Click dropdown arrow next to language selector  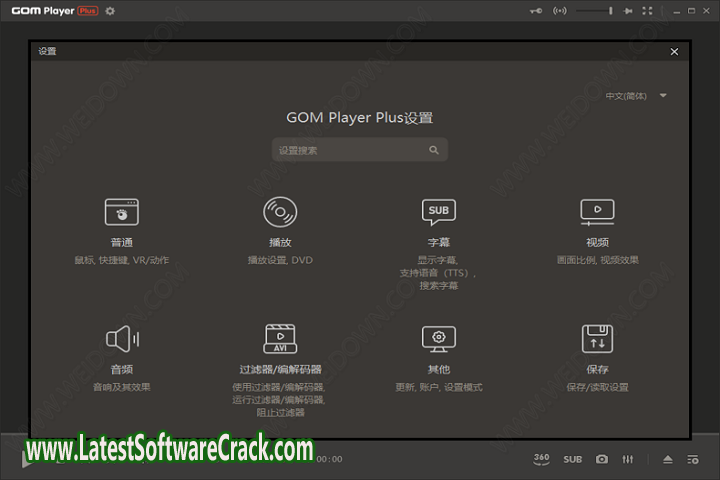coord(663,96)
